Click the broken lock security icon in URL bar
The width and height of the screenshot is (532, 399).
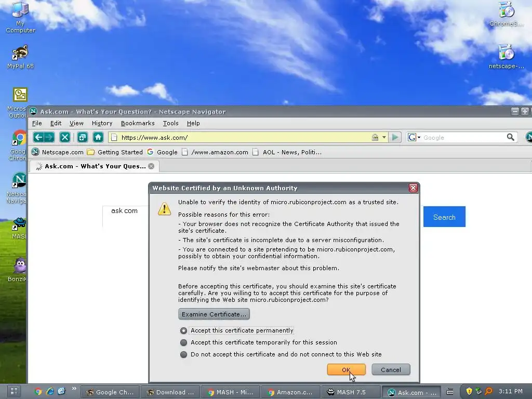click(x=375, y=137)
